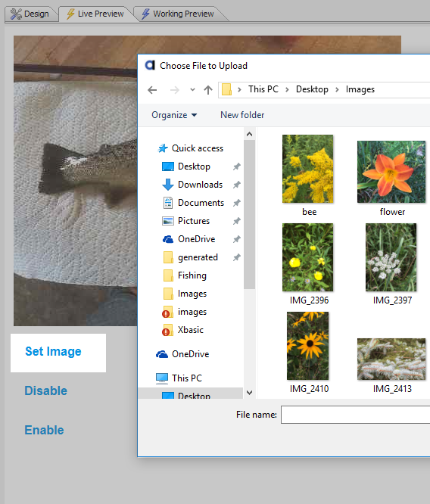Select the OneDrive cloud icon under Quick access

168,239
